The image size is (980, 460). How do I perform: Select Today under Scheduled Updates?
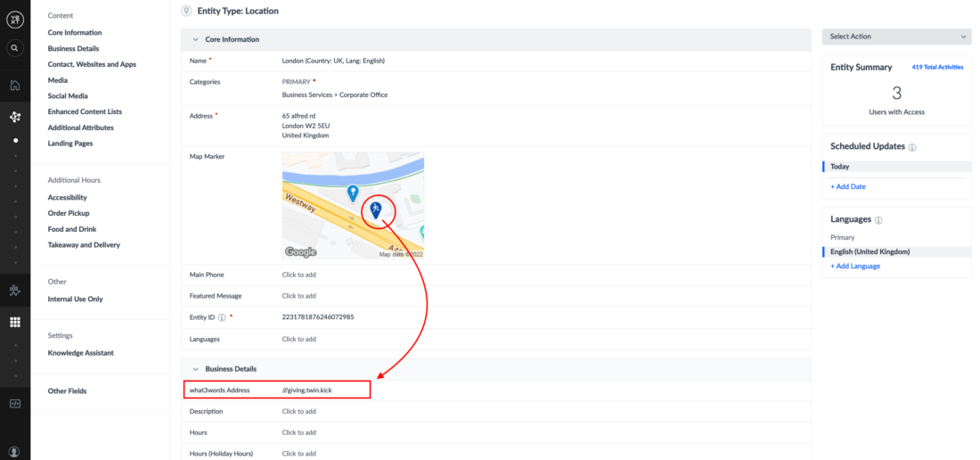(x=897, y=167)
